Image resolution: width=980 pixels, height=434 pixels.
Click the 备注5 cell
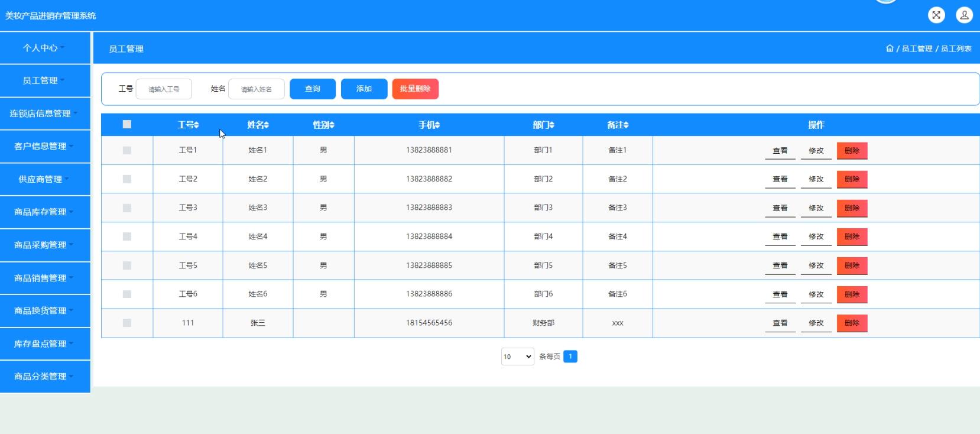(618, 265)
